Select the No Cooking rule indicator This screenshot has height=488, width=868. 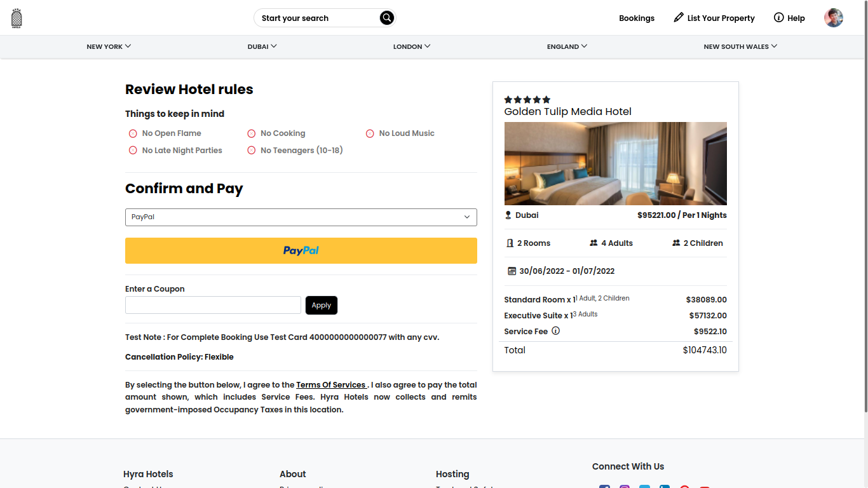click(252, 133)
